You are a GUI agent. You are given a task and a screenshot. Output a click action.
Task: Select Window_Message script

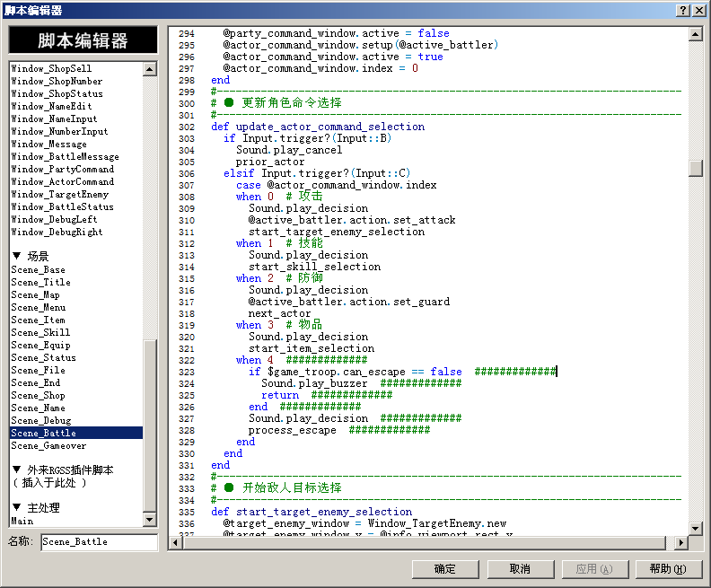(49, 145)
